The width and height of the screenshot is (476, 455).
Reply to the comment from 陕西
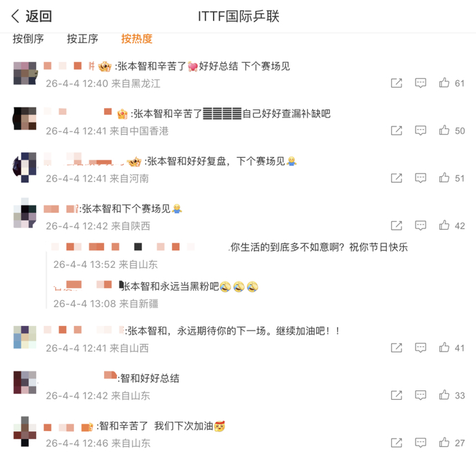[420, 226]
